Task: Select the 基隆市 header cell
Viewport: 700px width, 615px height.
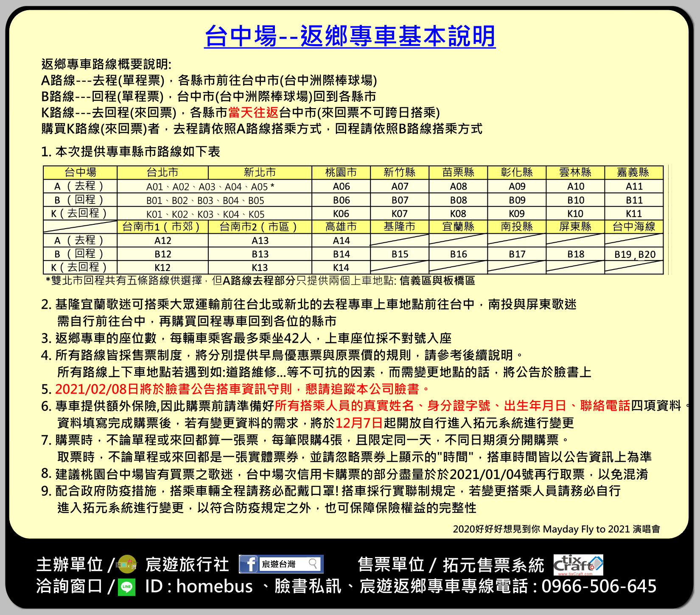Action: click(400, 227)
